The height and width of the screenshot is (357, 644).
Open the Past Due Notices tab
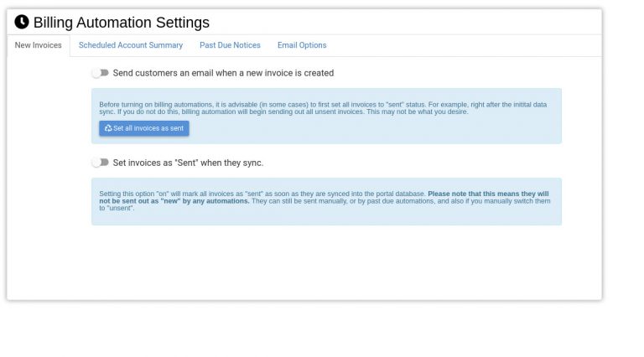(230, 45)
